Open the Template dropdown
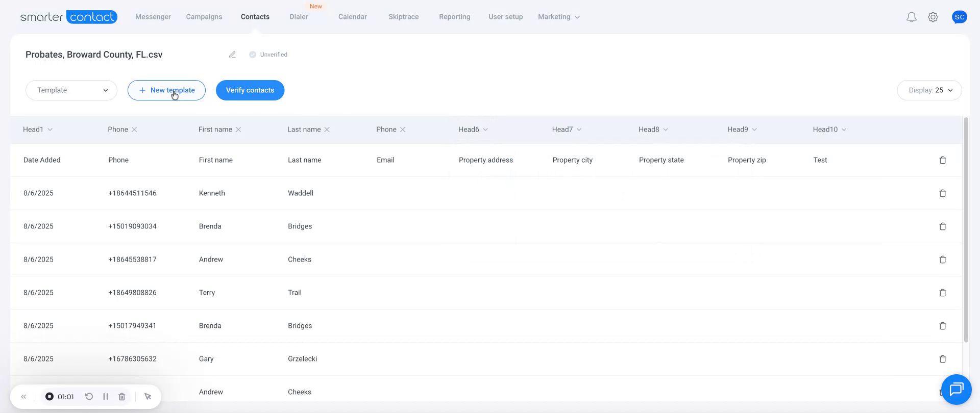 (x=71, y=90)
